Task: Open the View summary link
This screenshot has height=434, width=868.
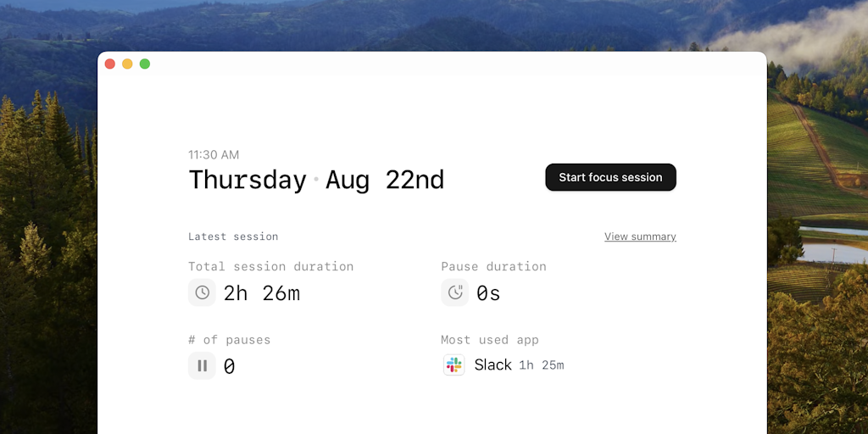Action: pyautogui.click(x=640, y=236)
